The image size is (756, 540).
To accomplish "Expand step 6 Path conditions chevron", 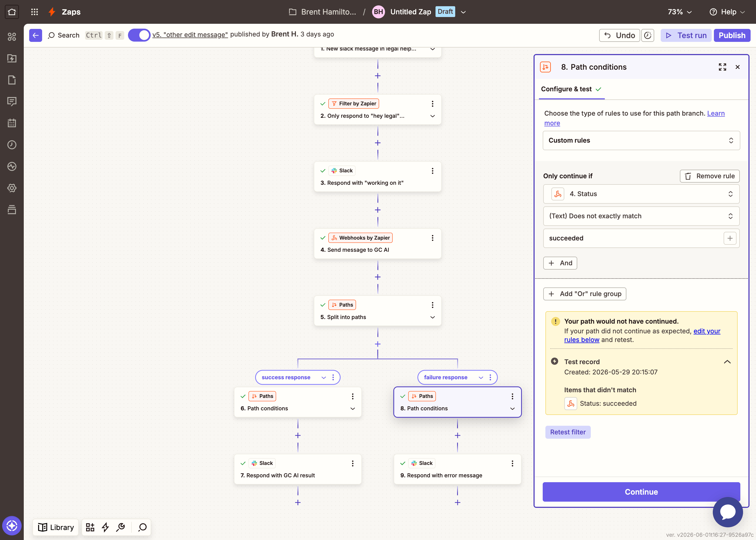I will coord(353,408).
